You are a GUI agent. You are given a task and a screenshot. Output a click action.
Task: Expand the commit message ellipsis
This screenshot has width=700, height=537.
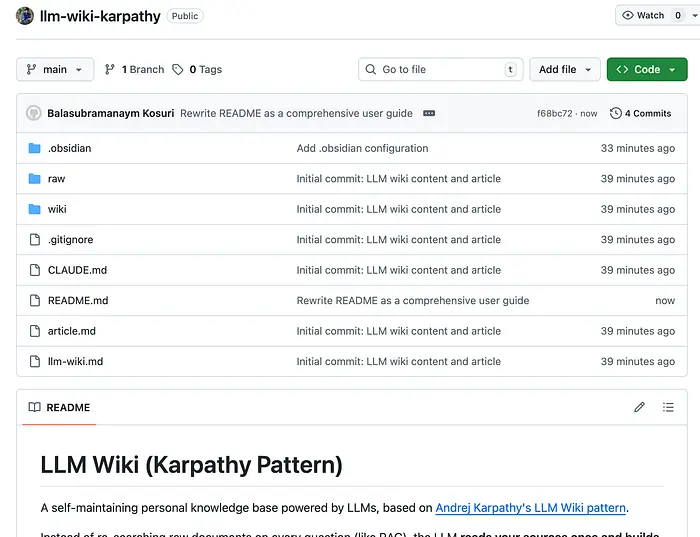[429, 113]
